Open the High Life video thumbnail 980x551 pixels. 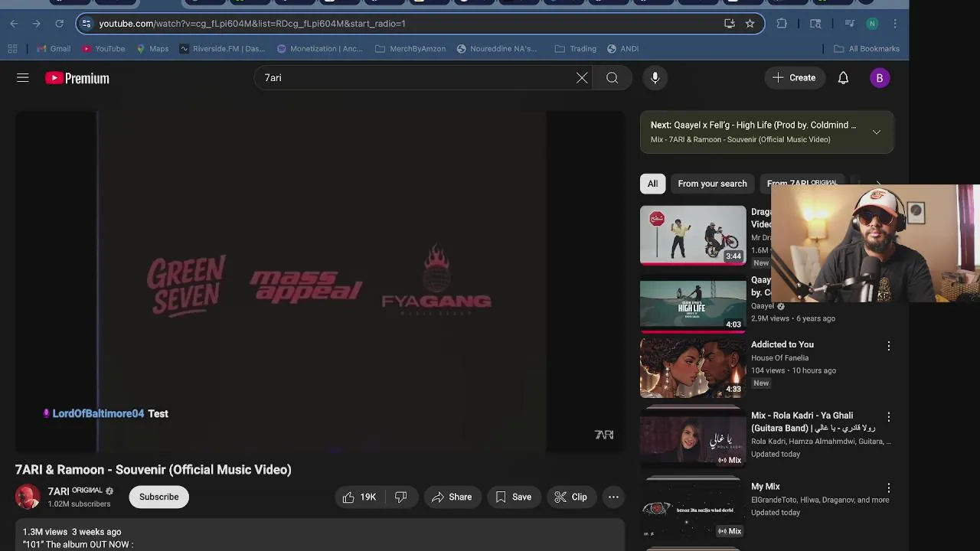coord(693,303)
